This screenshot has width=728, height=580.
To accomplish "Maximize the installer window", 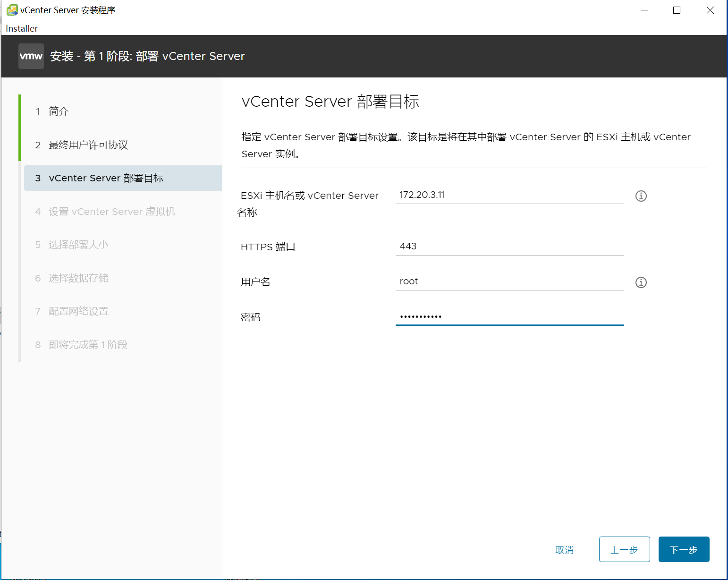I will point(677,10).
